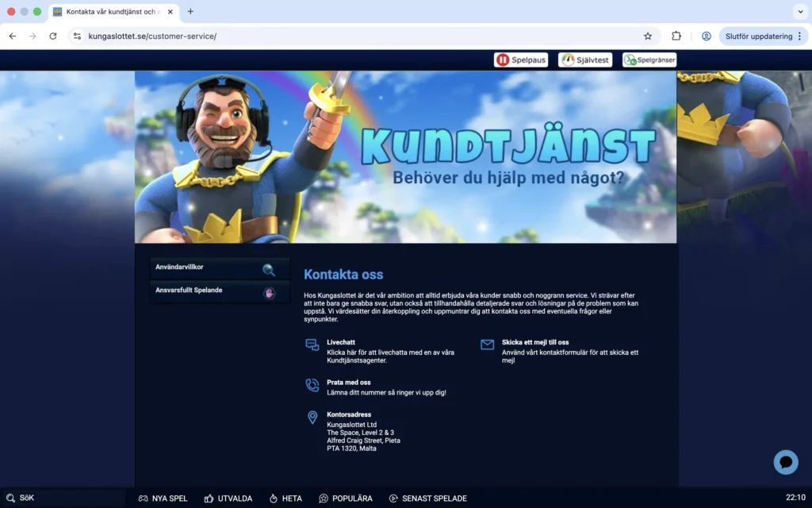Screen dimensions: 812x508
Task: Select the HETA flame tab
Action: coord(285,498)
